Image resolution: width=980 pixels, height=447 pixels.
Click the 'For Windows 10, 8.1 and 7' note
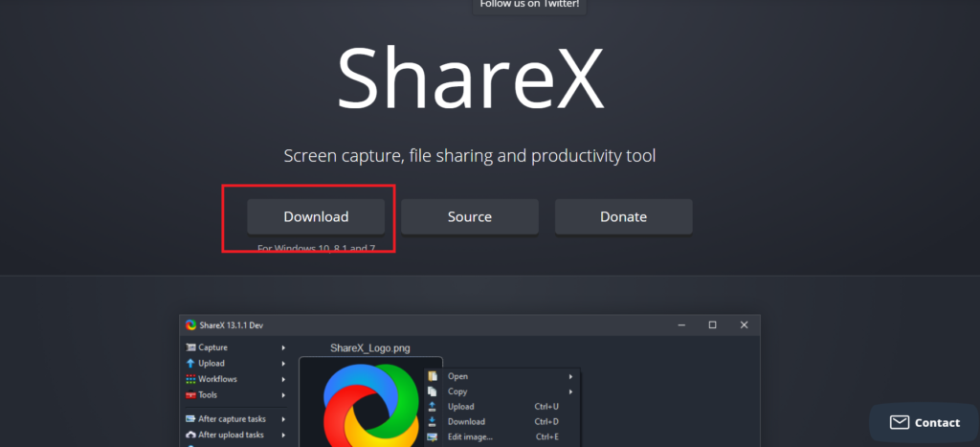[x=316, y=248]
